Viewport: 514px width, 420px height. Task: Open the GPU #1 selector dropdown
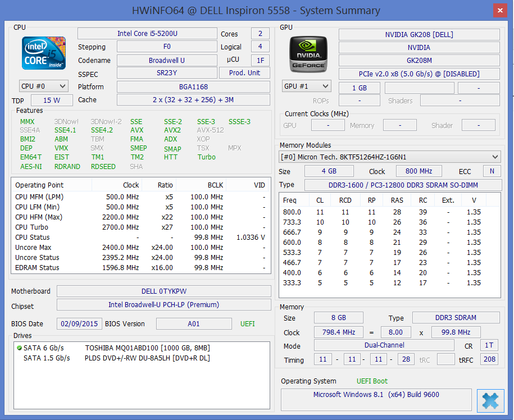tap(307, 86)
